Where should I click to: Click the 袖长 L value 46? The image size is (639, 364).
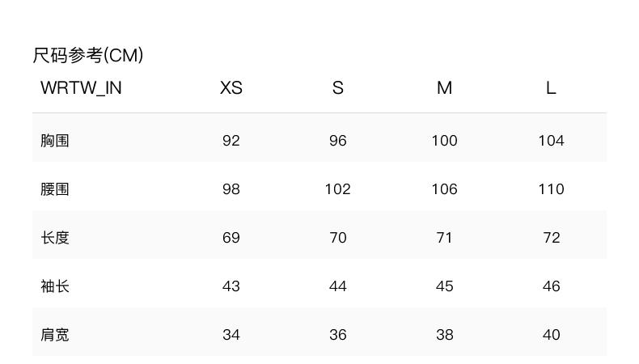click(551, 286)
